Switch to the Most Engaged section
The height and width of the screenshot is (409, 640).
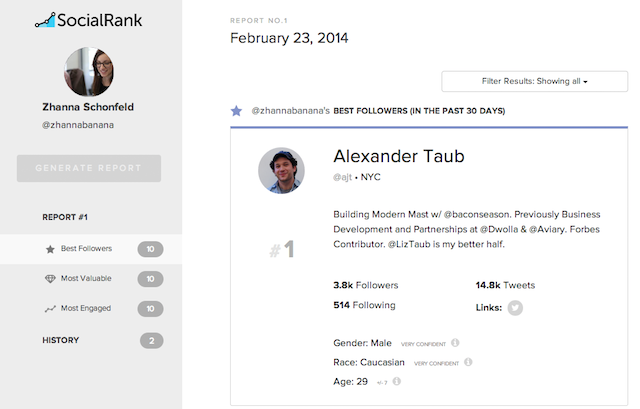pyautogui.click(x=86, y=309)
